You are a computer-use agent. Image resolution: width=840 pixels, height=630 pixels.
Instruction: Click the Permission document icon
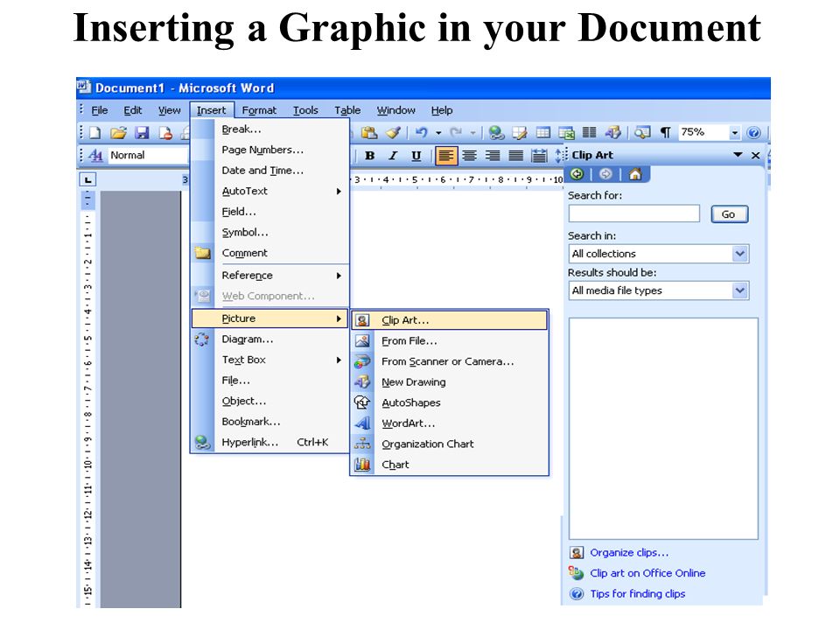click(x=165, y=133)
